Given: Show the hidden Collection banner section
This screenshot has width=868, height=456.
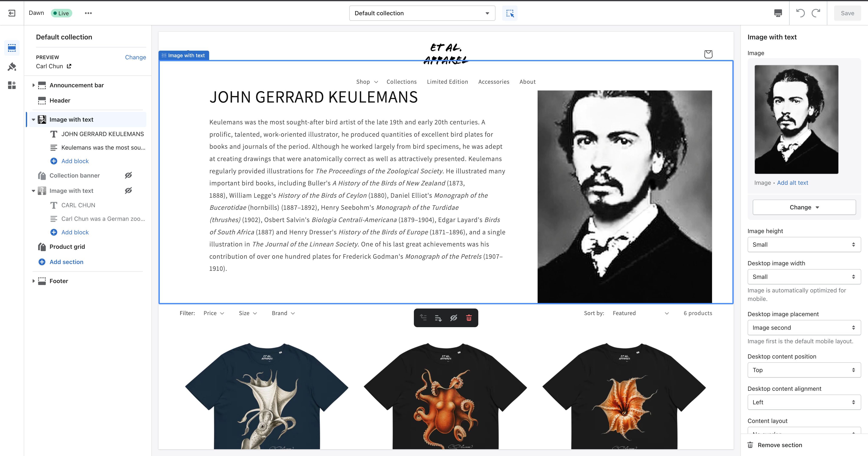Looking at the screenshot, I should (128, 175).
